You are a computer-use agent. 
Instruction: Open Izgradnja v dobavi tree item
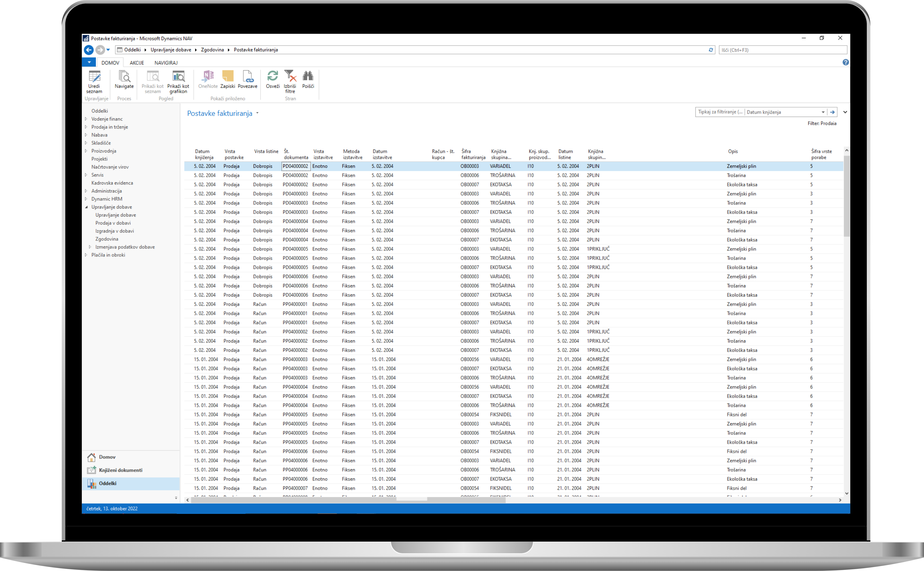pos(115,231)
